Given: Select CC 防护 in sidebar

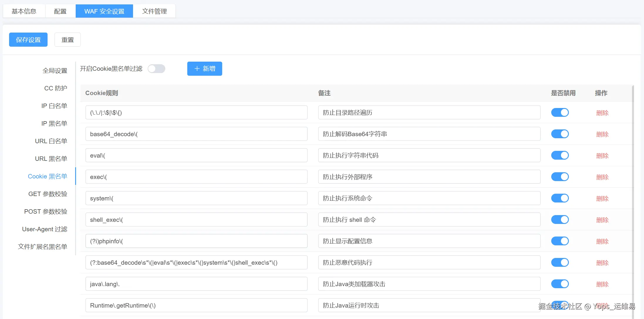Looking at the screenshot, I should 55,88.
